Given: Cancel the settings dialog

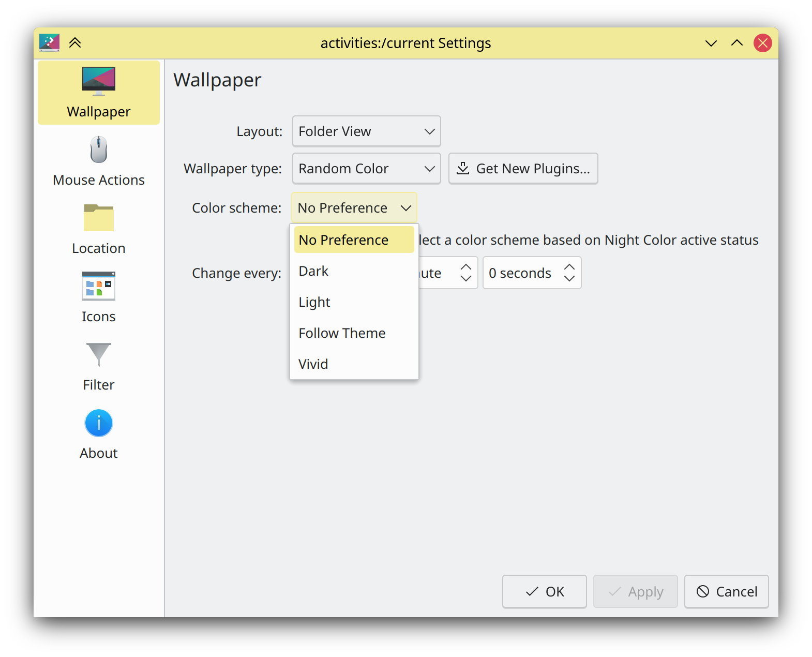Looking at the screenshot, I should [727, 592].
